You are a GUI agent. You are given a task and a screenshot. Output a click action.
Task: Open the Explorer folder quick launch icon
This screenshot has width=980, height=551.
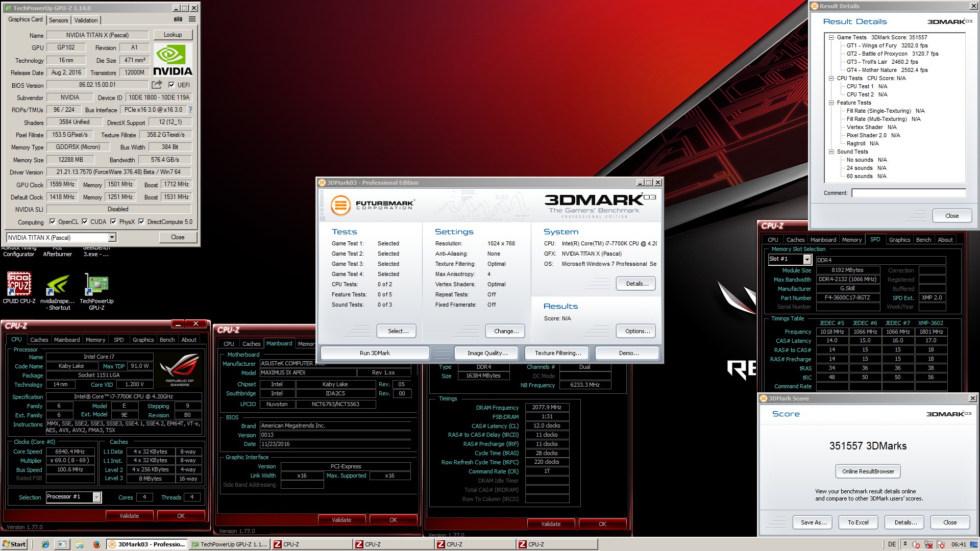click(79, 544)
